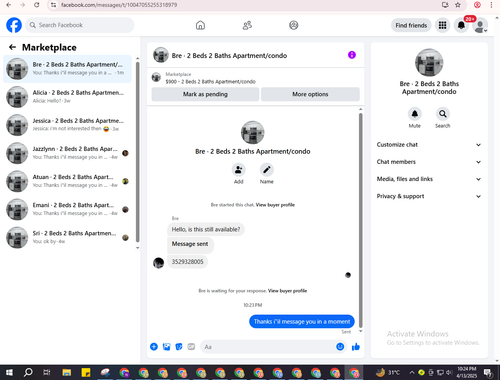Open the account profile avatar menu
Viewport: 500px width, 380px height.
coord(480,26)
